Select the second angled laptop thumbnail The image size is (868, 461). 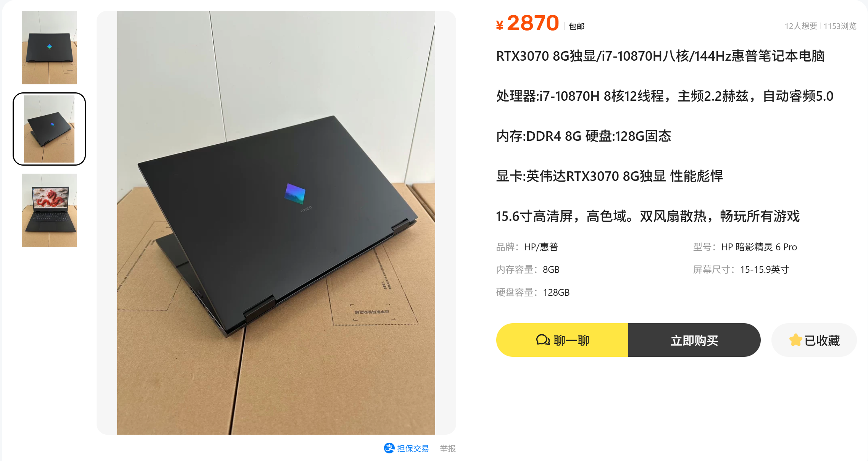pos(49,129)
